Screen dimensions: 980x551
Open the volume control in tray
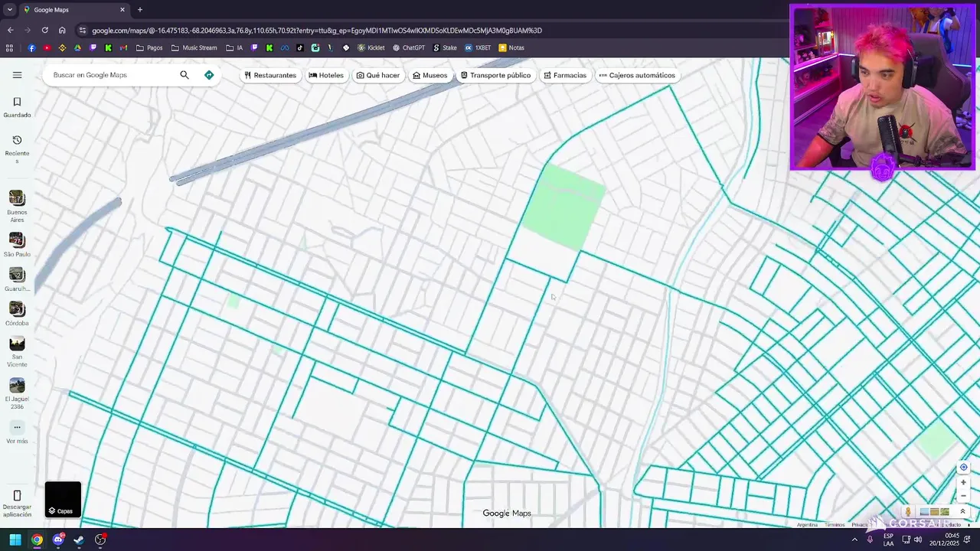(x=917, y=540)
